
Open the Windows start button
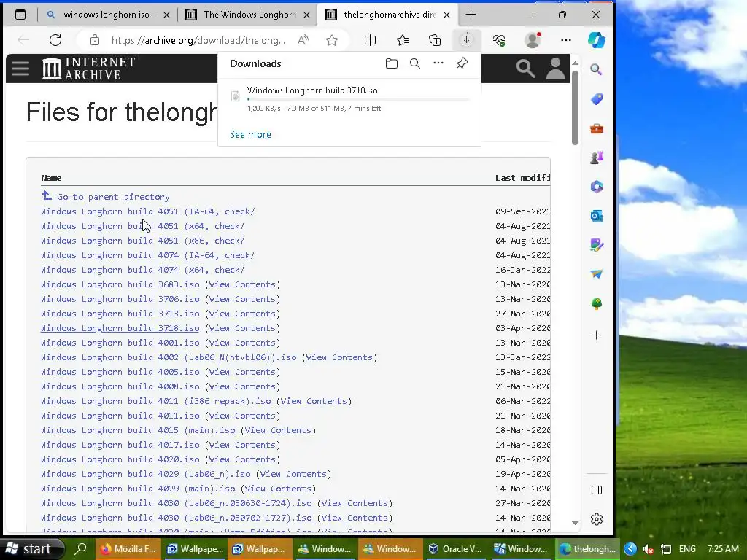[32, 549]
